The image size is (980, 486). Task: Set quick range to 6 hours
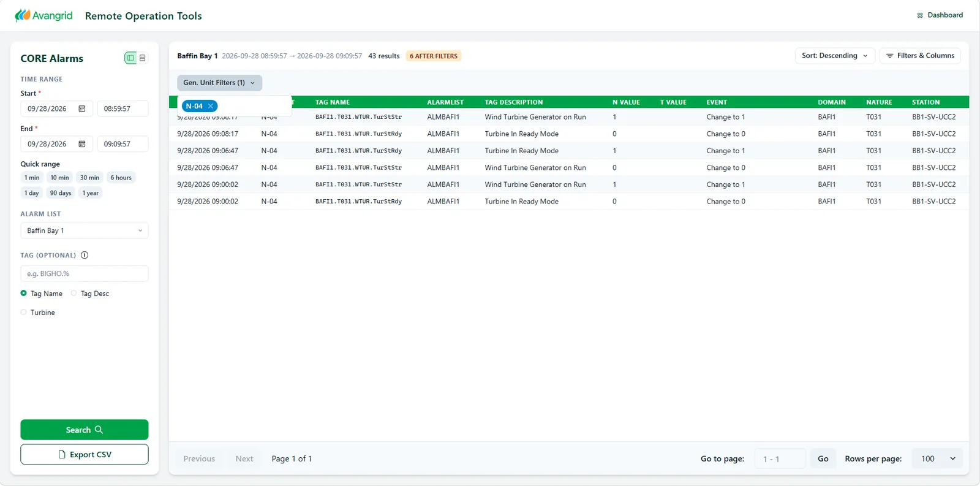click(x=121, y=178)
